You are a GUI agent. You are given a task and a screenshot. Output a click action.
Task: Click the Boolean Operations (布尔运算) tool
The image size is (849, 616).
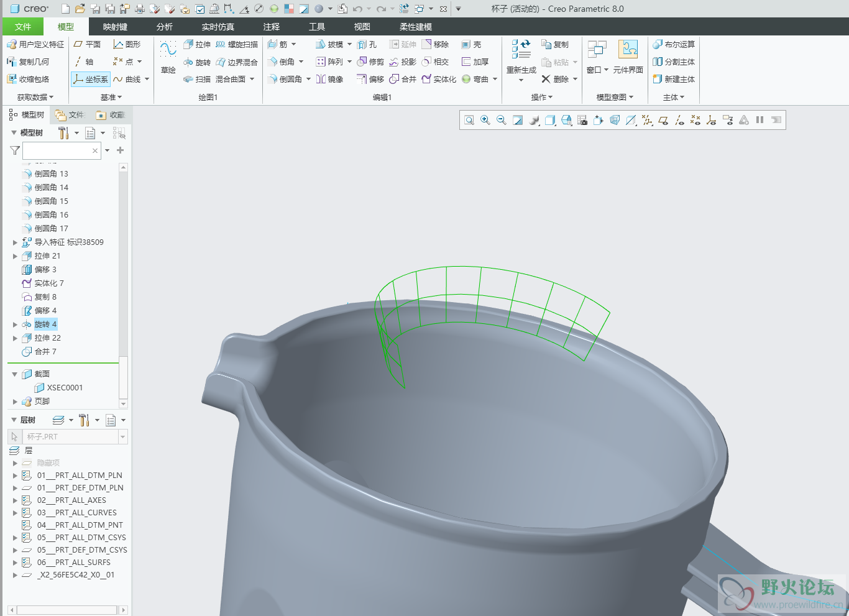tap(674, 45)
